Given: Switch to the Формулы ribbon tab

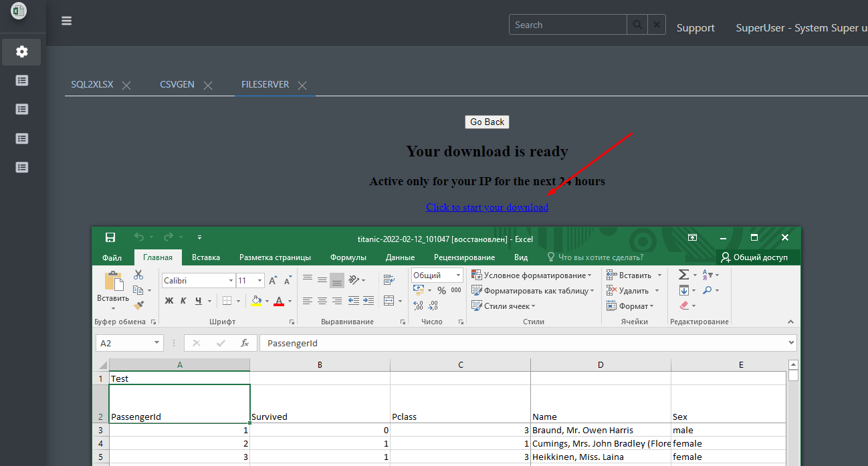Looking at the screenshot, I should click(x=348, y=257).
